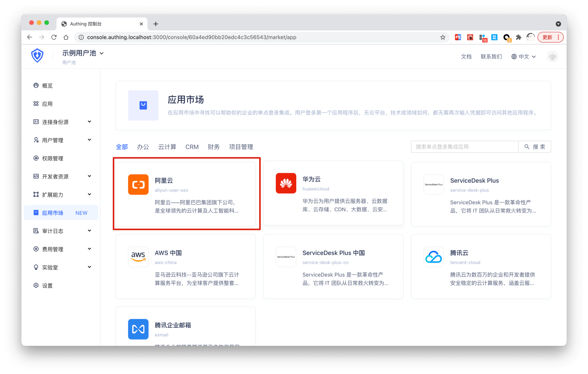Viewport: 588px width, 374px height.
Task: Open the user avatar in header
Action: (x=552, y=57)
